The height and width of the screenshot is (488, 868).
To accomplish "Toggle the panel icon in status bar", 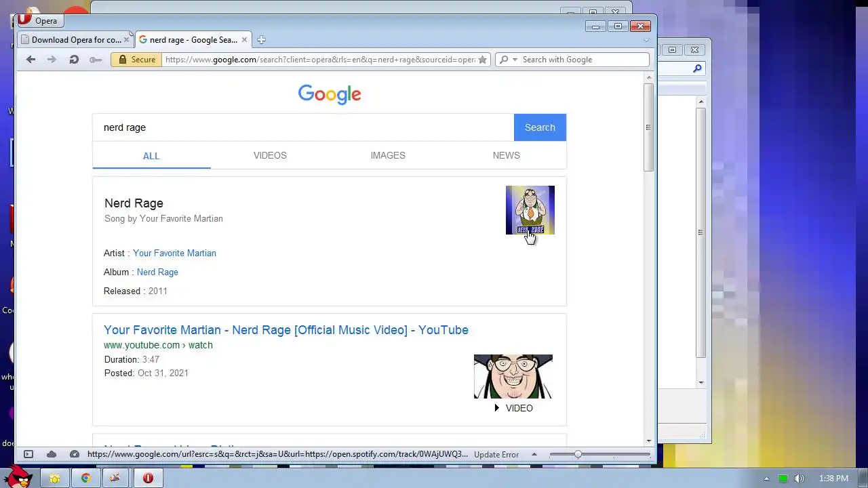I will pos(28,454).
